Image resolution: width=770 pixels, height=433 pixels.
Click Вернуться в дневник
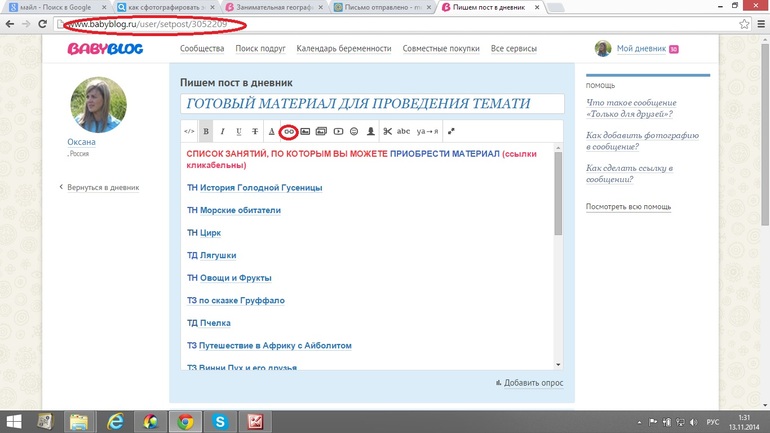pos(103,188)
